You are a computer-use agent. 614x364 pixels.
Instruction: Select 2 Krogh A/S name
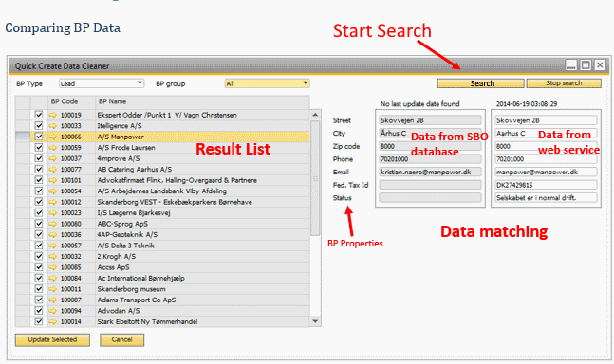(117, 257)
